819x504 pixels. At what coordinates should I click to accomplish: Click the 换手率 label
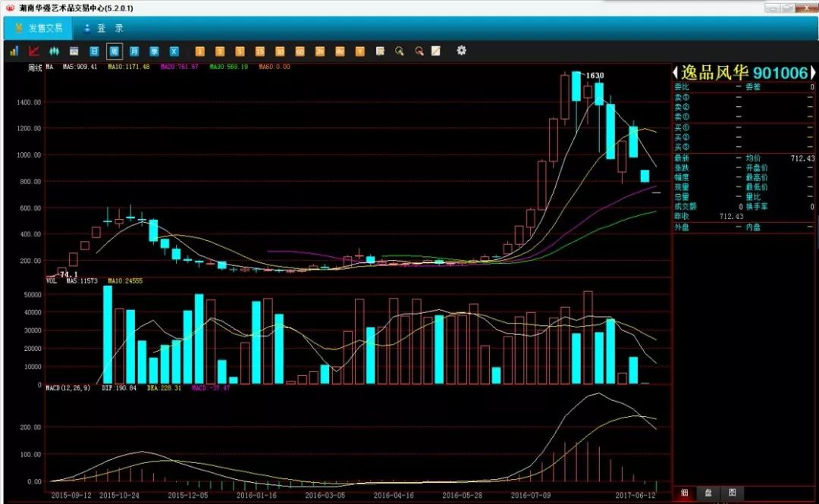757,207
